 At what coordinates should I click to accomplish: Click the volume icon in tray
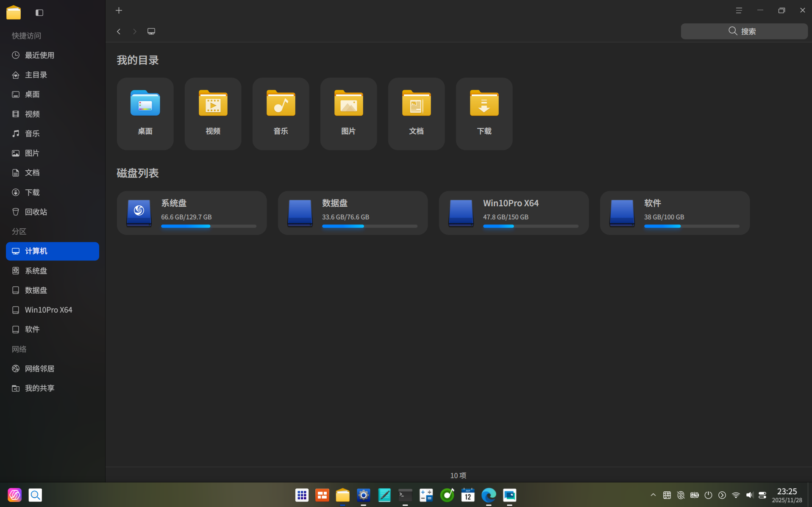[749, 495]
